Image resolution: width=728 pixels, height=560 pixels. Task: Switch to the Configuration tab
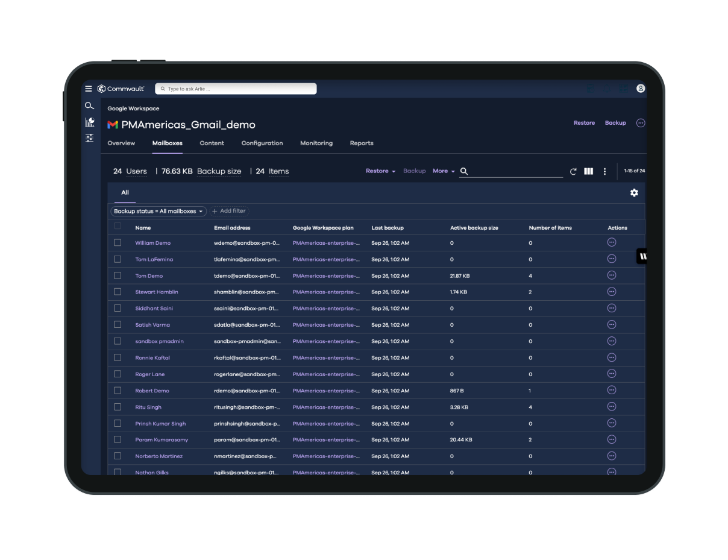point(262,143)
